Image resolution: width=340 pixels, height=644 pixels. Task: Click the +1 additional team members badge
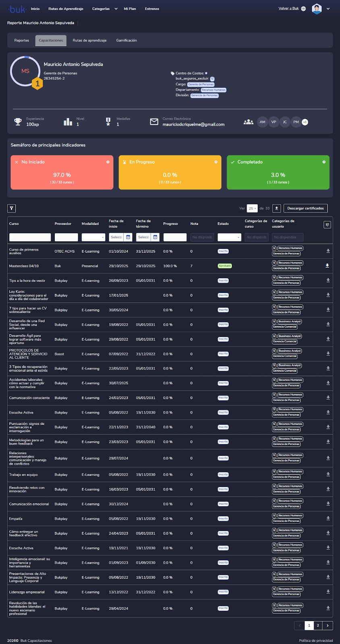coord(305,122)
